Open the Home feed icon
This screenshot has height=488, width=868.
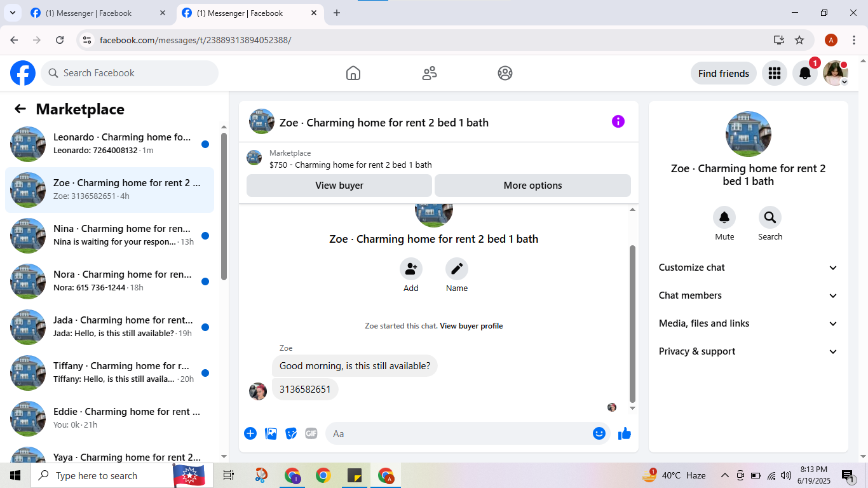pyautogui.click(x=353, y=73)
